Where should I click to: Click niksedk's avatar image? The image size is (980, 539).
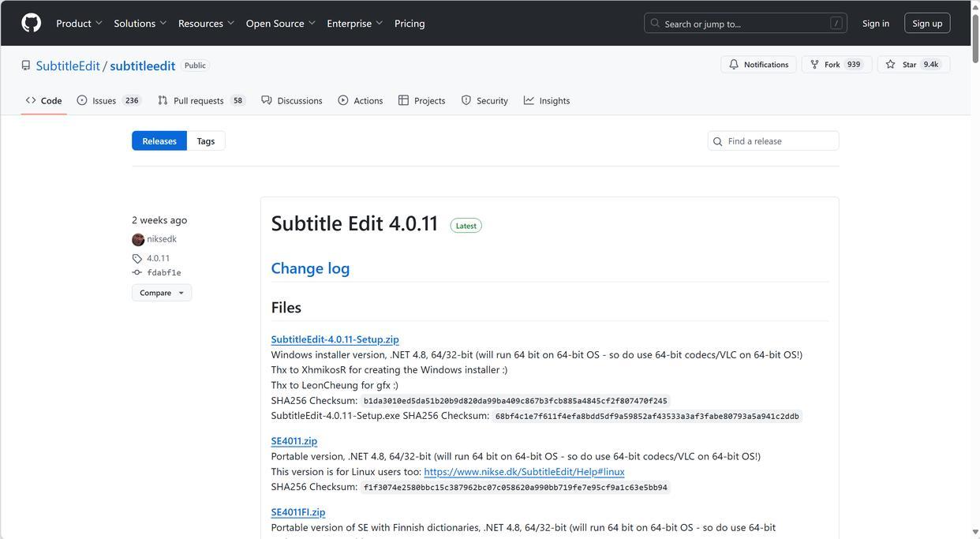pos(138,239)
